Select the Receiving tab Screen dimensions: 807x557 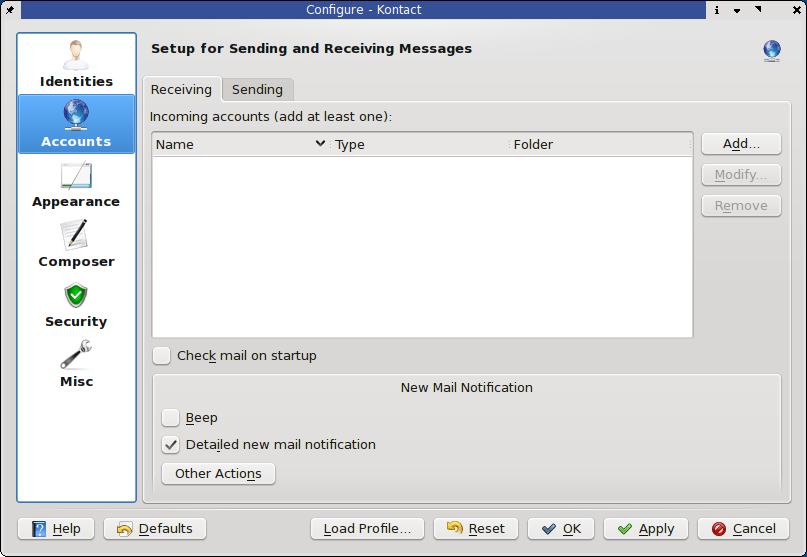click(181, 90)
